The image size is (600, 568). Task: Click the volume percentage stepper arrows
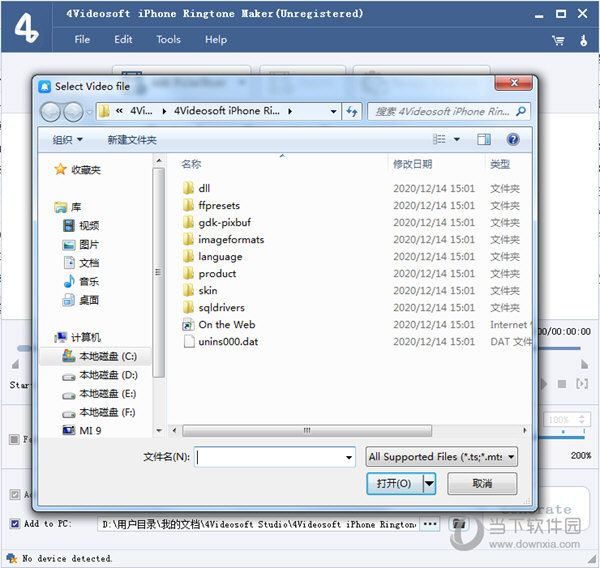582,419
